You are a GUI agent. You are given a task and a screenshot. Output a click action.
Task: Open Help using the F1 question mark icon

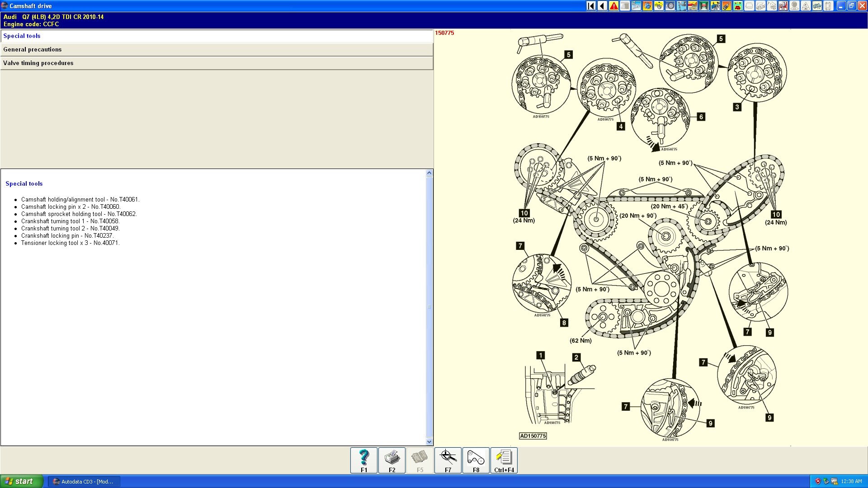(x=363, y=460)
